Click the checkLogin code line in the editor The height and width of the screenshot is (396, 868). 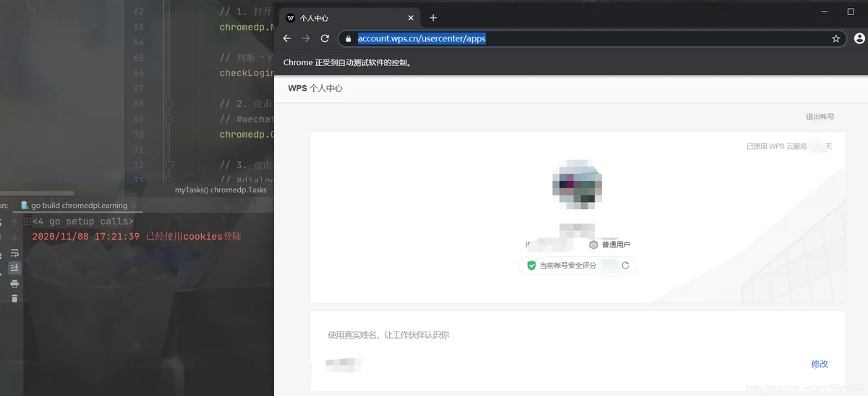tap(247, 73)
